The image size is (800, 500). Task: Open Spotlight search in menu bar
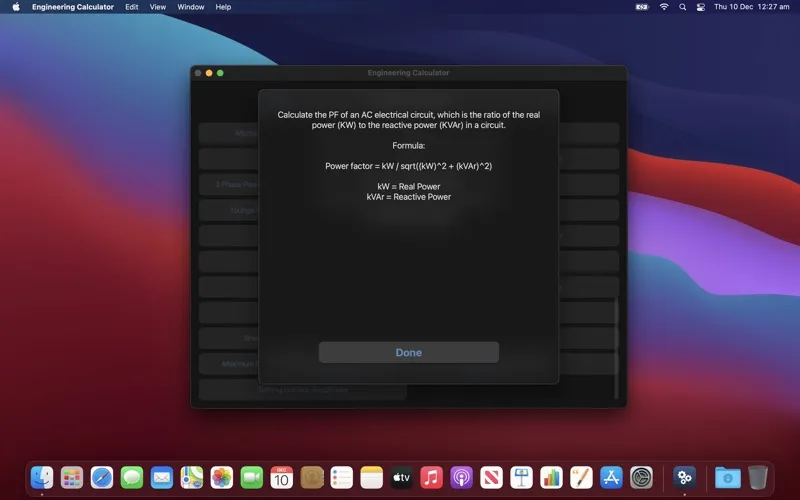683,7
